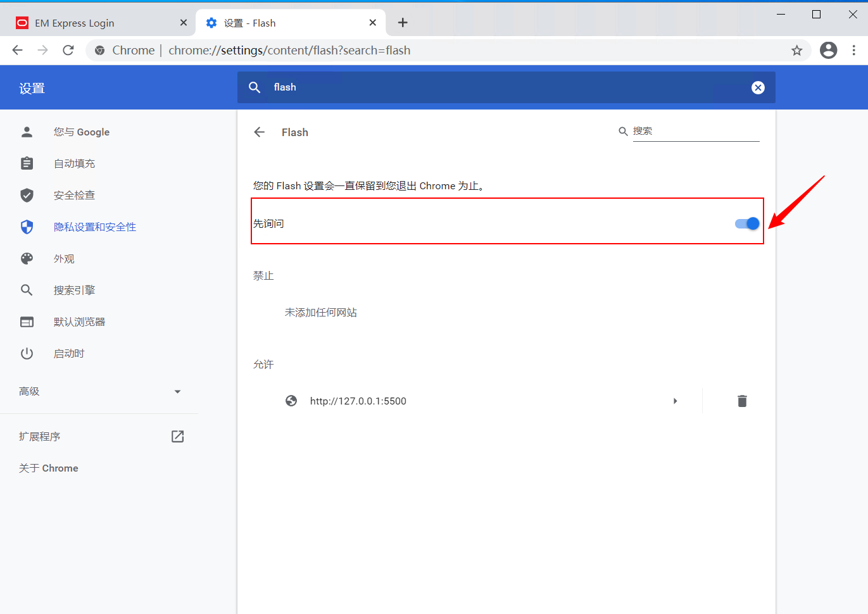This screenshot has height=614, width=868.
Task: Click the back arrow beside Flash heading
Action: [259, 132]
